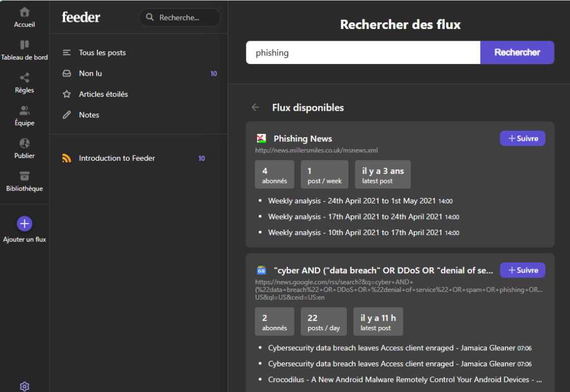
Task: Click the phishing search input field
Action: (x=363, y=53)
